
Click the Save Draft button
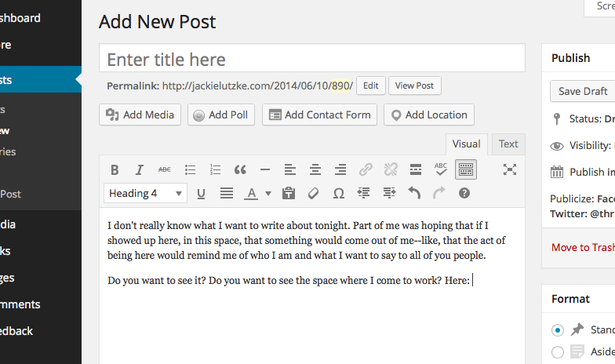[582, 91]
